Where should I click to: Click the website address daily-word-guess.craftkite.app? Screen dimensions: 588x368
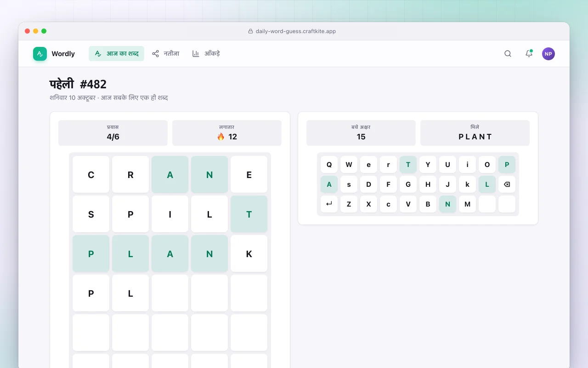296,31
